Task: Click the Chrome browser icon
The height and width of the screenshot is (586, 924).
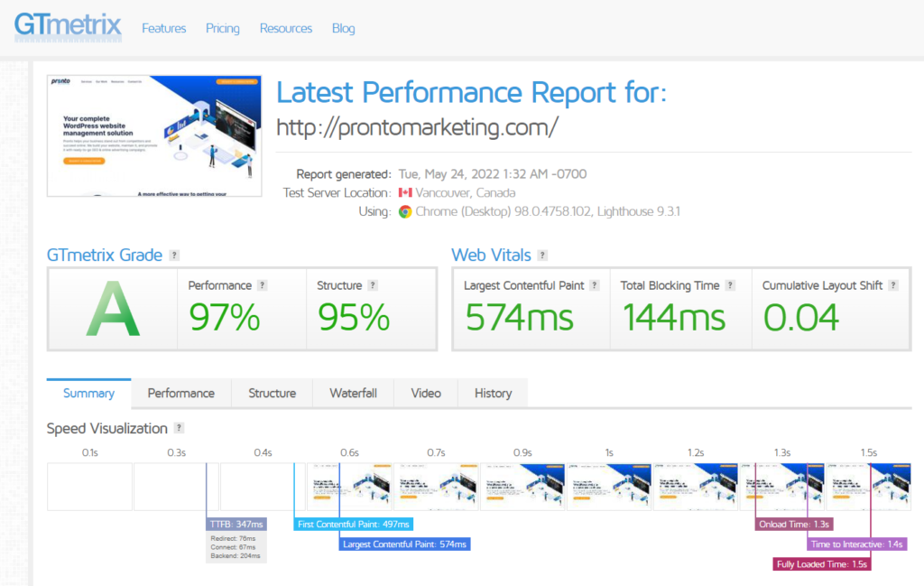Action: click(405, 211)
